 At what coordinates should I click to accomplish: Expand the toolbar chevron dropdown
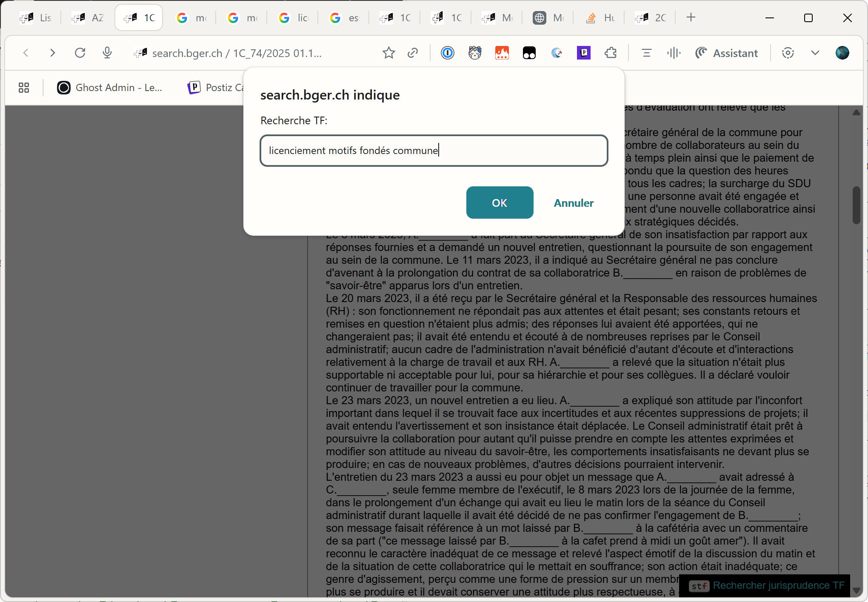[815, 53]
